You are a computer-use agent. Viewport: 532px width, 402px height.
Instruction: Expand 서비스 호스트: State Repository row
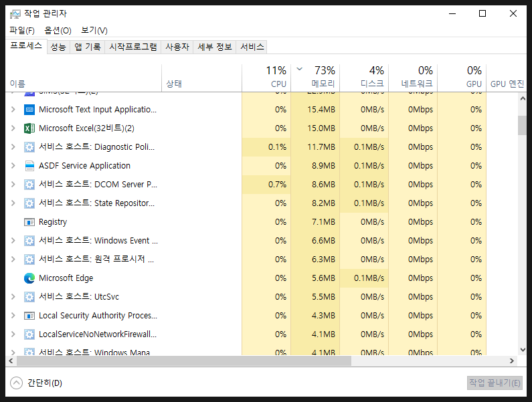(x=13, y=203)
